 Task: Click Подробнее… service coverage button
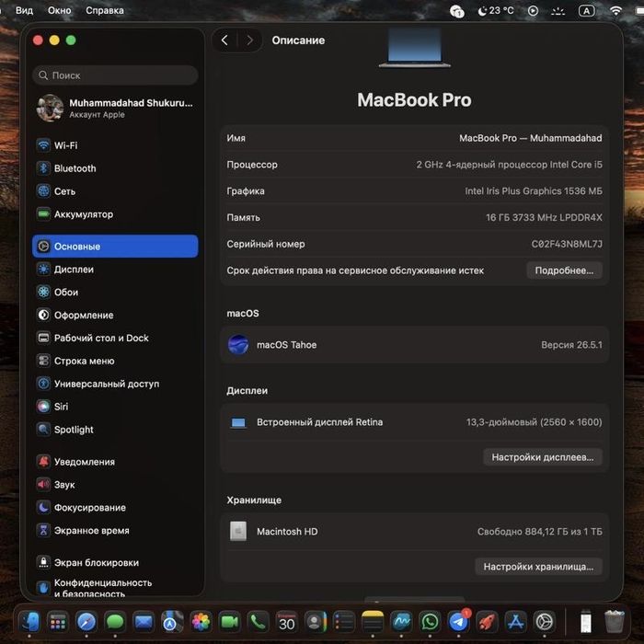point(564,270)
